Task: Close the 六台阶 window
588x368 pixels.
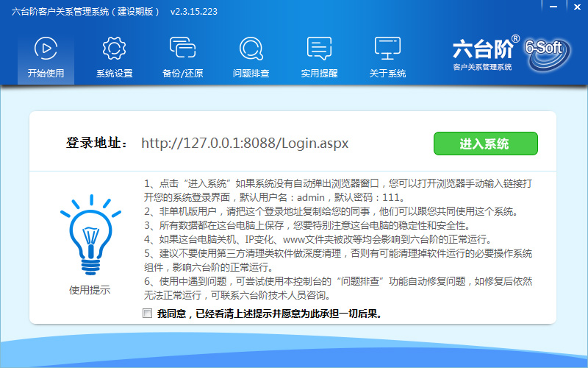Action: (577, 7)
